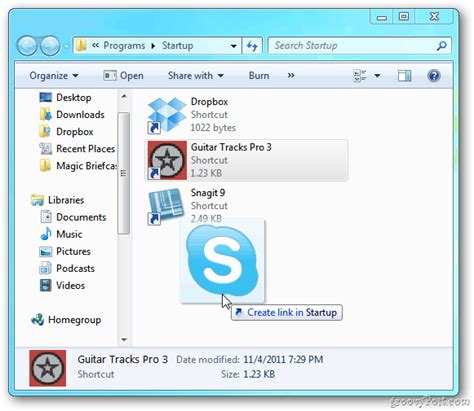The image size is (474, 411).
Task: Click the Snagit 9 file name text
Action: point(208,193)
